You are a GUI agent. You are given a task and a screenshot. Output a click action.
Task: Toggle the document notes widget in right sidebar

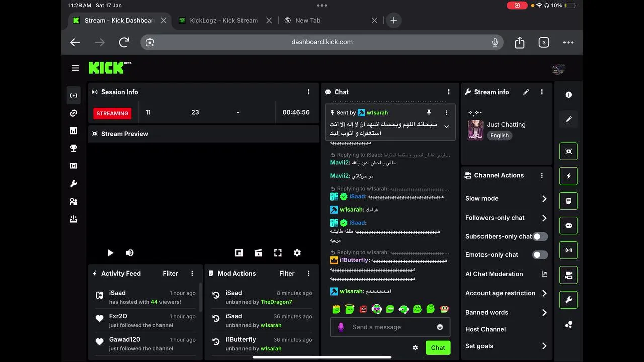[569, 201]
